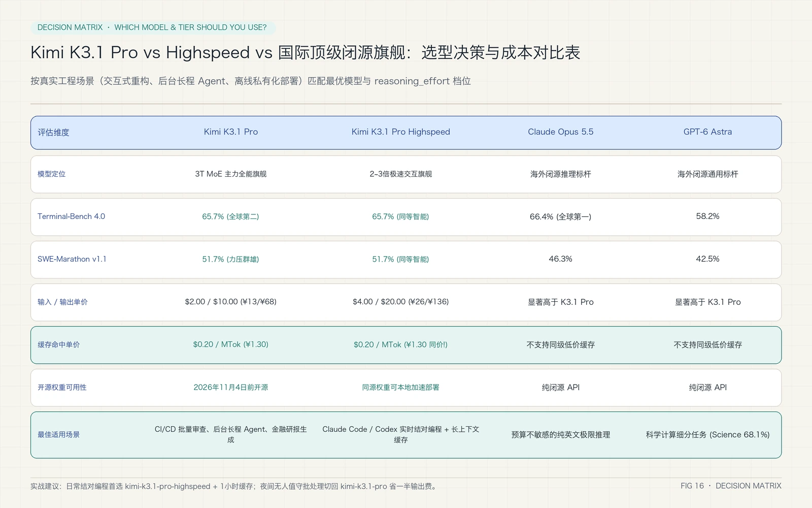This screenshot has width=812, height=508.
Task: Select the 'CI/CD 批量审查' use-case cell
Action: pos(231,435)
